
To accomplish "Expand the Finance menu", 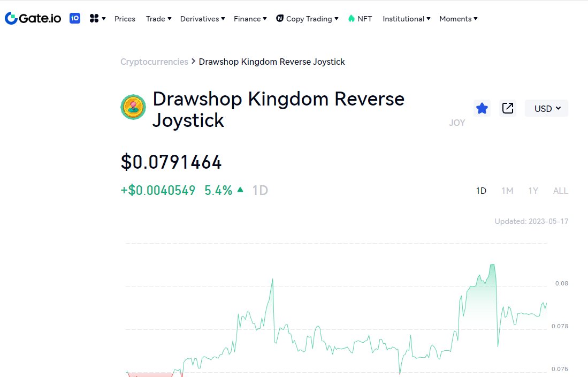I will click(x=250, y=19).
